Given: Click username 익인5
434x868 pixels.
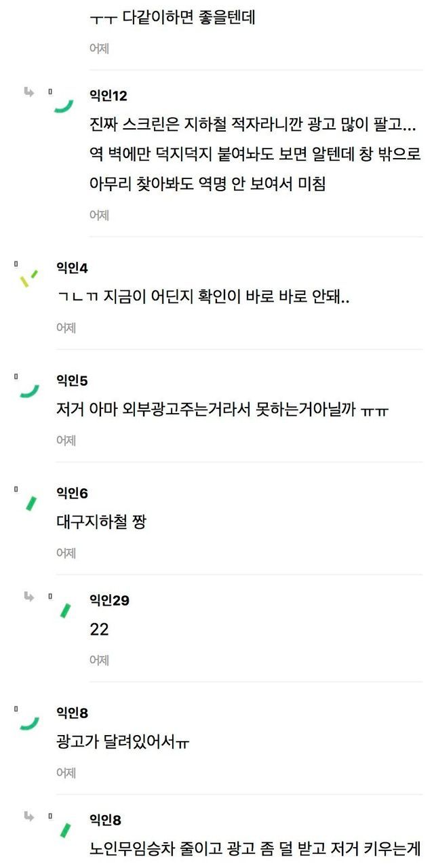Looking at the screenshot, I should (72, 380).
